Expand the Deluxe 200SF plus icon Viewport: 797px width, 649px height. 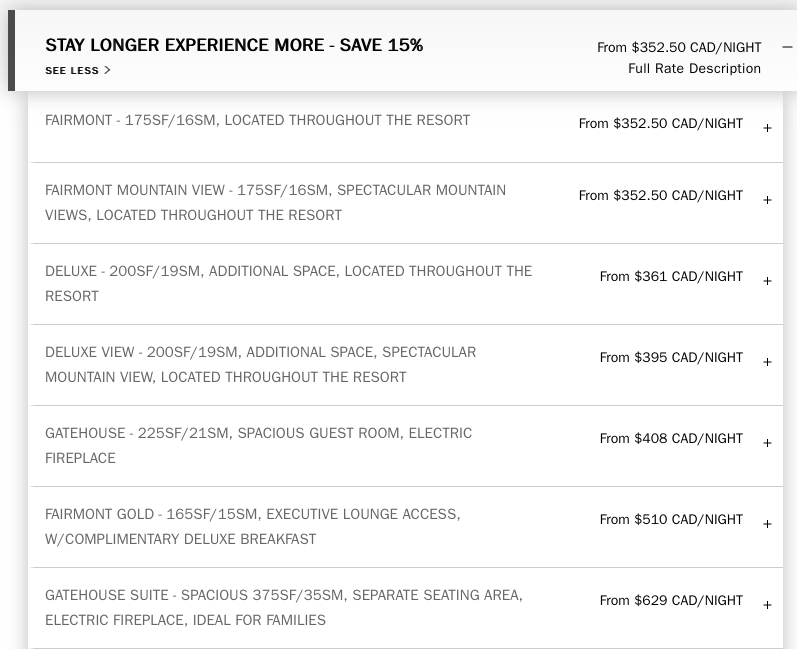767,281
